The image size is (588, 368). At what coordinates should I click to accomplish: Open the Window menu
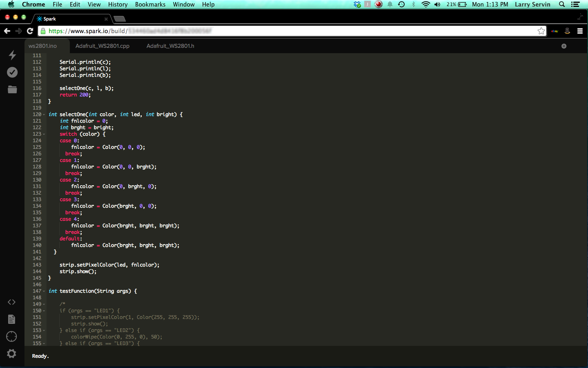pos(184,4)
